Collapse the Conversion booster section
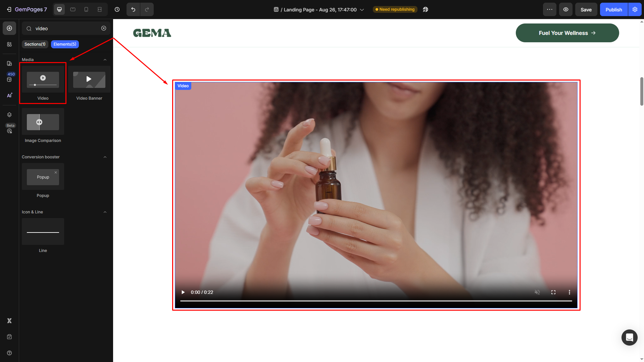Screen dimensions: 644x362 point(105,157)
